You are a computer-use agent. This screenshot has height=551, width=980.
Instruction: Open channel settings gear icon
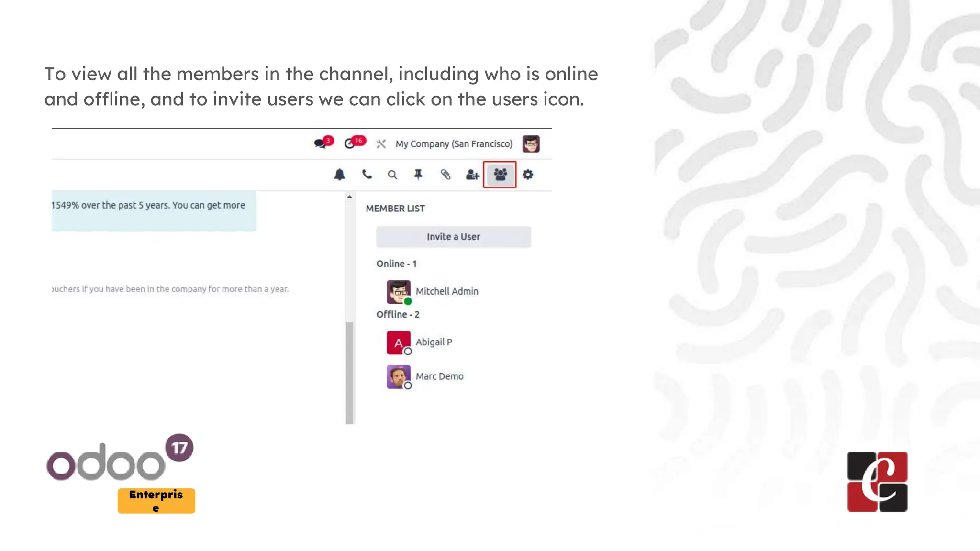(x=528, y=175)
